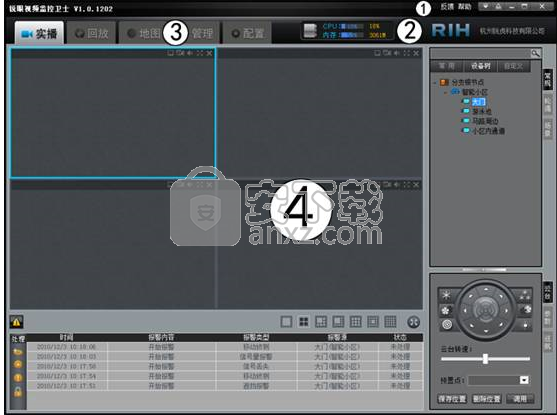Select the four-window grid layout icon

[304, 322]
